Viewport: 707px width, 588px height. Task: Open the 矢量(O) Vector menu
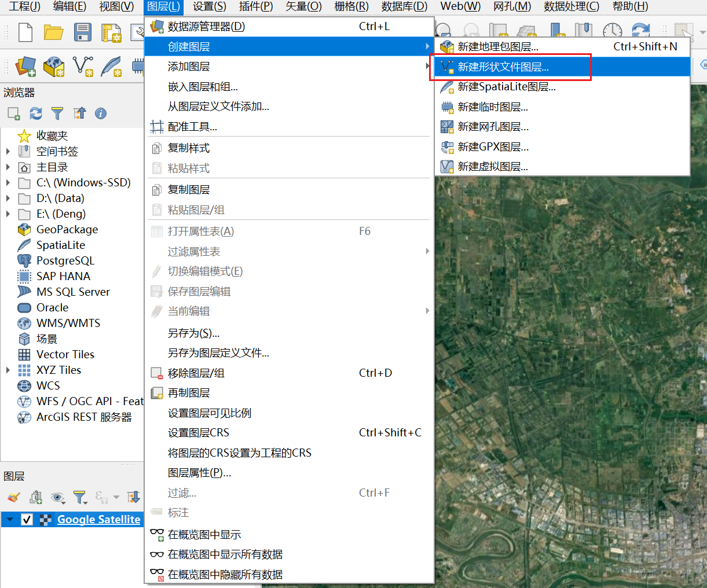tap(303, 6)
